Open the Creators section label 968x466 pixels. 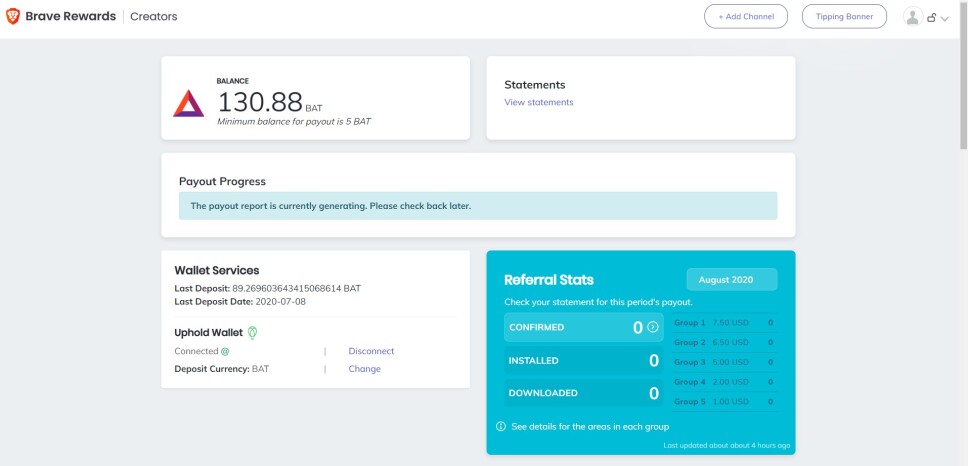coord(154,17)
